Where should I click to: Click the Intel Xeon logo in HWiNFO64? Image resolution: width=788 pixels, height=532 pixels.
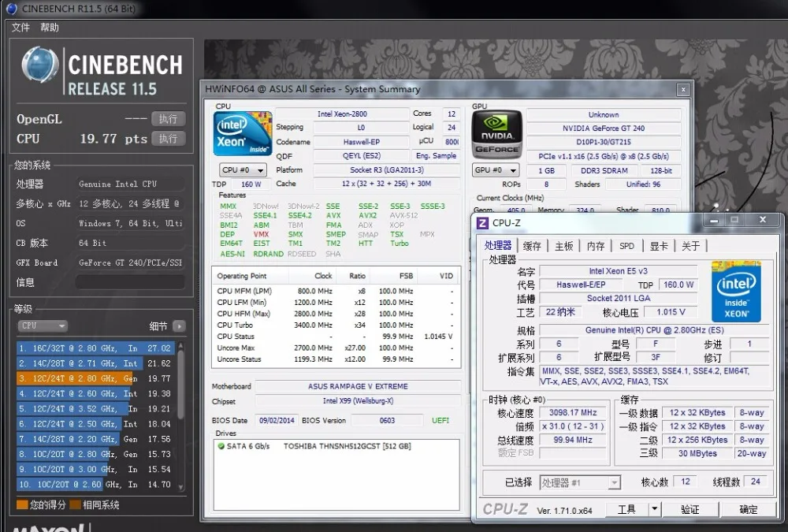243,134
